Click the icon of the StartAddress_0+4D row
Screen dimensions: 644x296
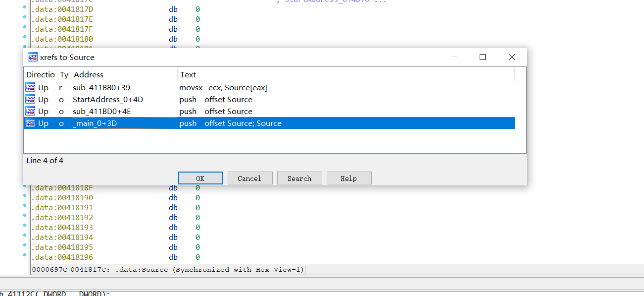click(31, 100)
